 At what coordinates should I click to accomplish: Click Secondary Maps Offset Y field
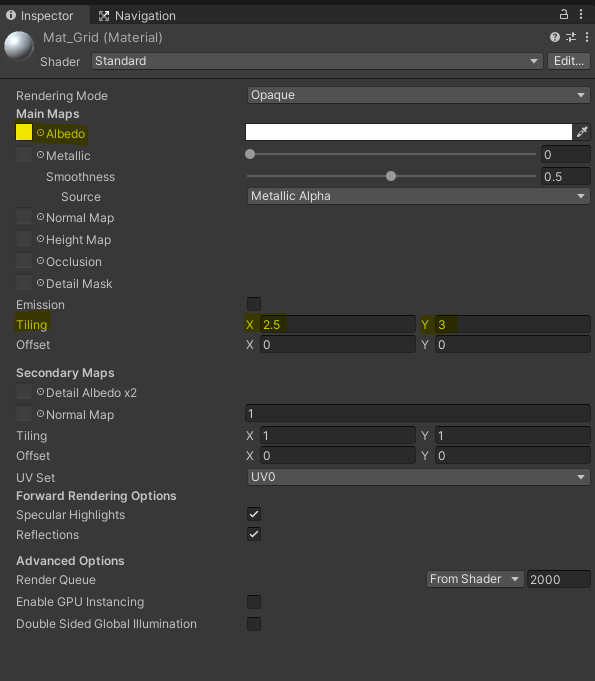coord(512,456)
